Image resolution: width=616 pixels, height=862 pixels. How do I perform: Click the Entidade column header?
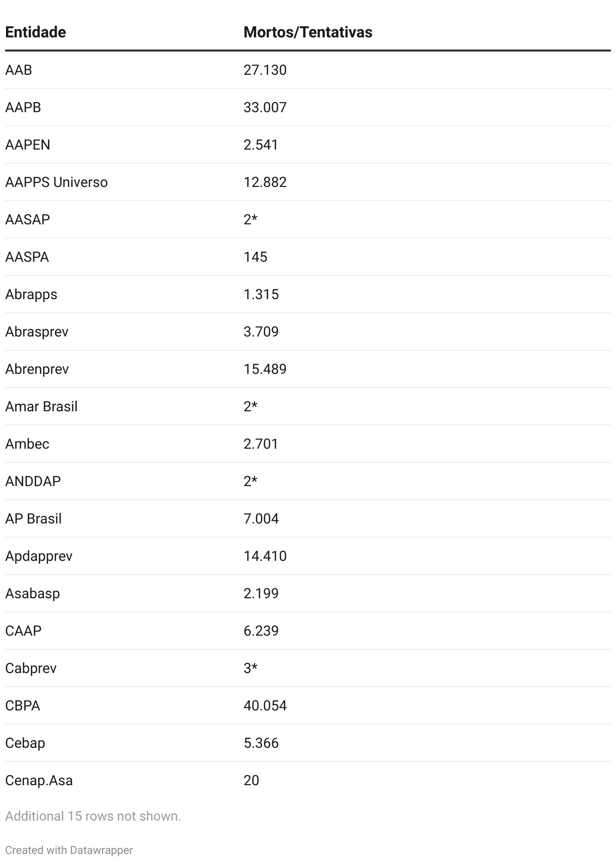pos(35,32)
